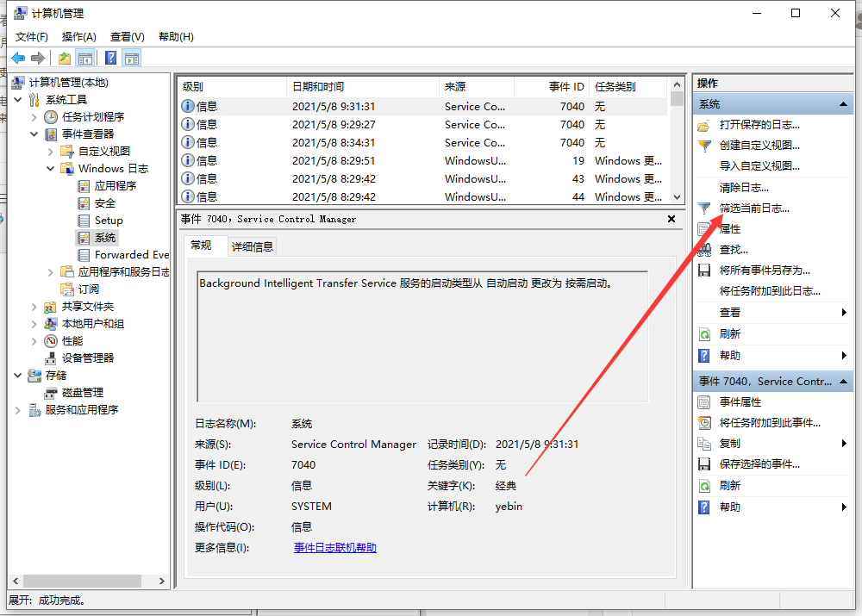The height and width of the screenshot is (616, 862).
Task: Click 清除日志 in actions pane
Action: pos(744,187)
